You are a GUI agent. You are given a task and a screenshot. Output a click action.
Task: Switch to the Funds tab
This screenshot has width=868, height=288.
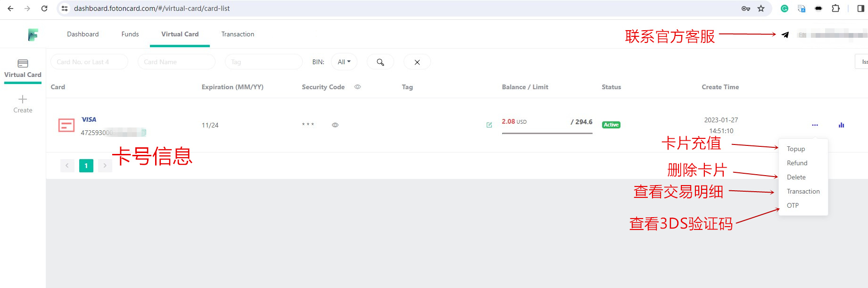(130, 34)
